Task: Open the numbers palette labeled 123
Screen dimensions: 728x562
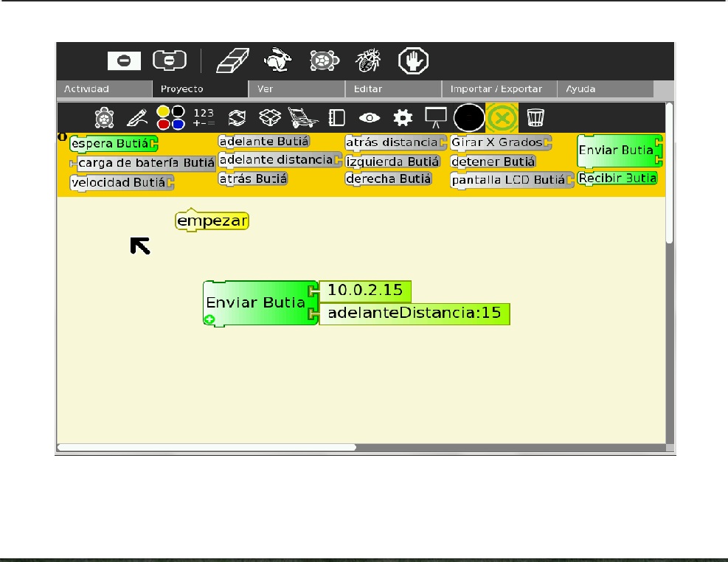Action: pyautogui.click(x=204, y=117)
